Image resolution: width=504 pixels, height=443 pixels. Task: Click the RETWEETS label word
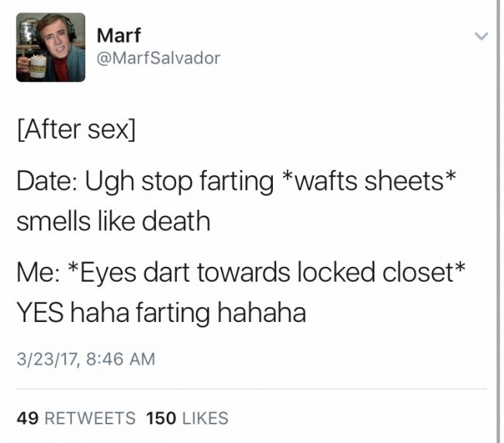click(x=90, y=418)
